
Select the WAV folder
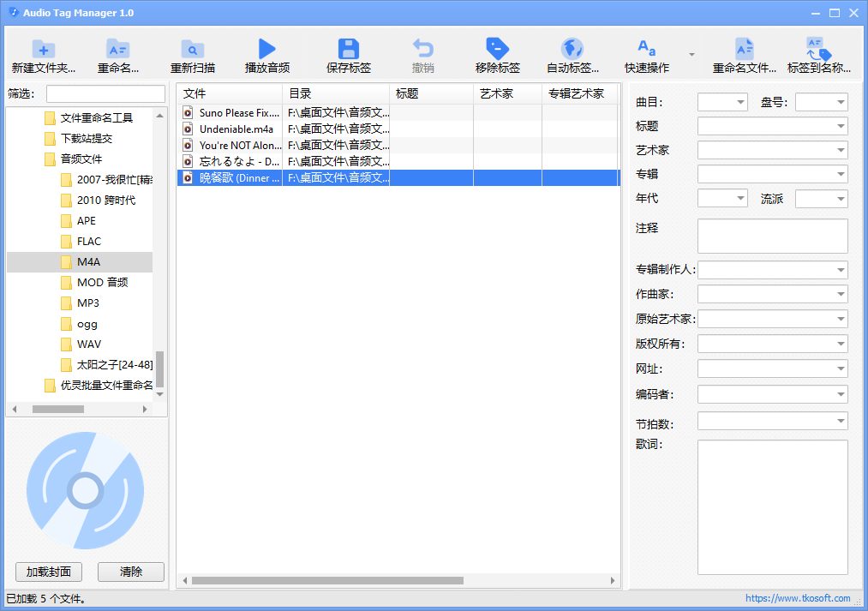tap(81, 344)
